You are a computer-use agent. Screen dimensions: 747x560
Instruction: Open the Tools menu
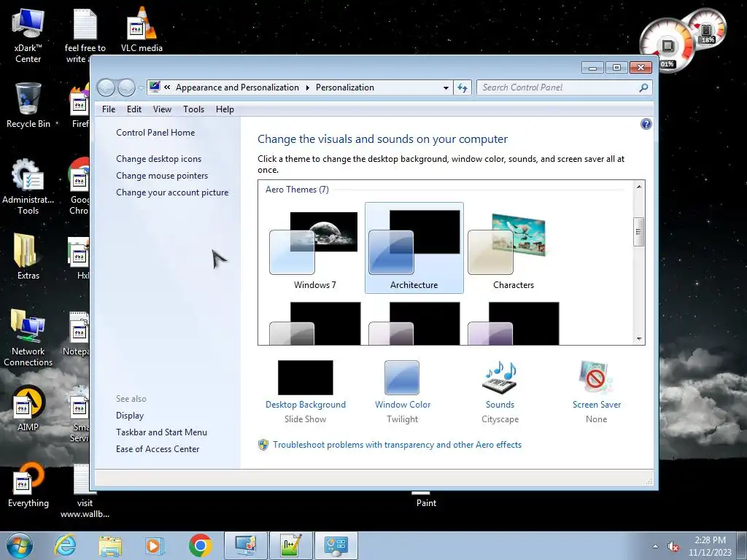coord(193,109)
